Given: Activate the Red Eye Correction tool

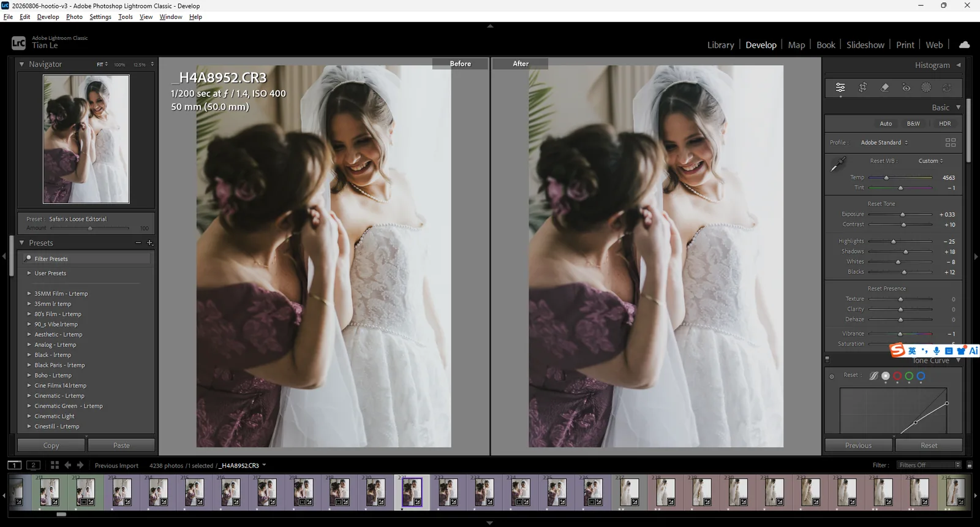Looking at the screenshot, I should (906, 88).
